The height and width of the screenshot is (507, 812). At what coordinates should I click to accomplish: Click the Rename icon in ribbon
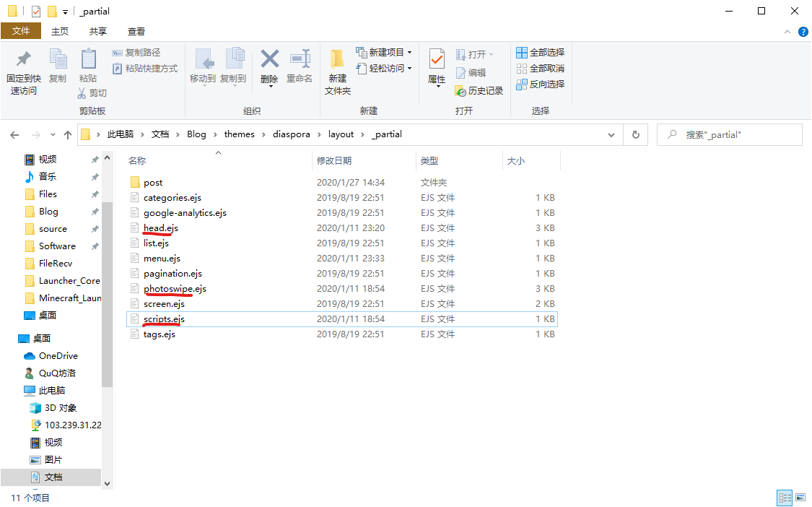point(300,60)
